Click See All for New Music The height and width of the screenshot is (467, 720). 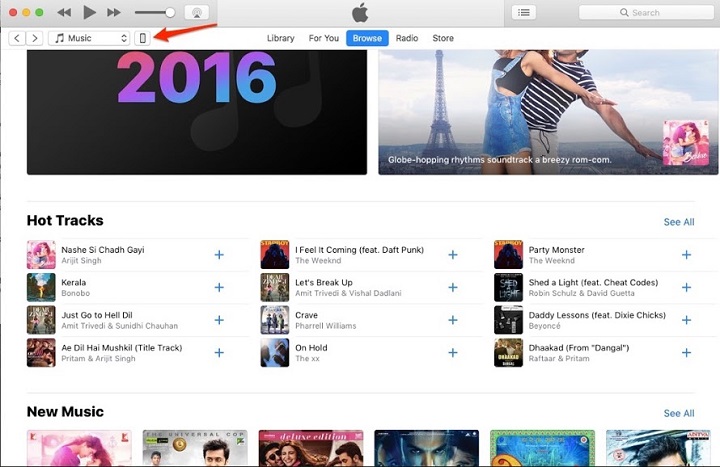(679, 413)
